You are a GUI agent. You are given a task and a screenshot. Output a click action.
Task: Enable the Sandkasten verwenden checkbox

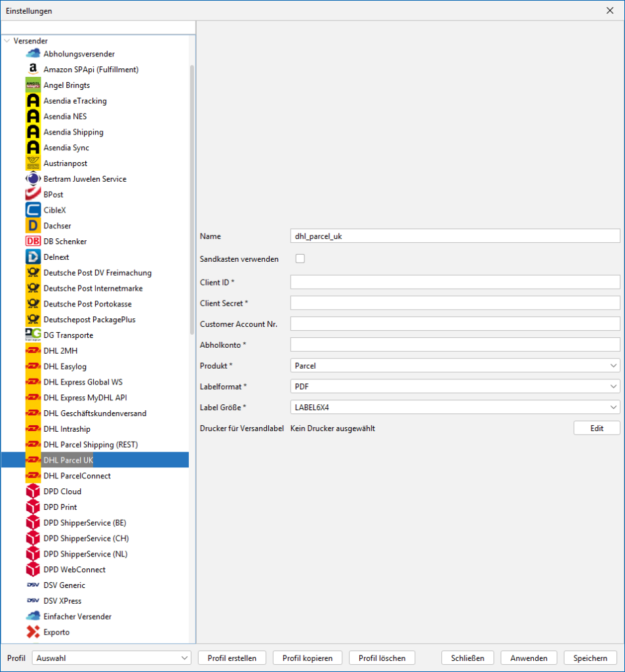click(300, 259)
